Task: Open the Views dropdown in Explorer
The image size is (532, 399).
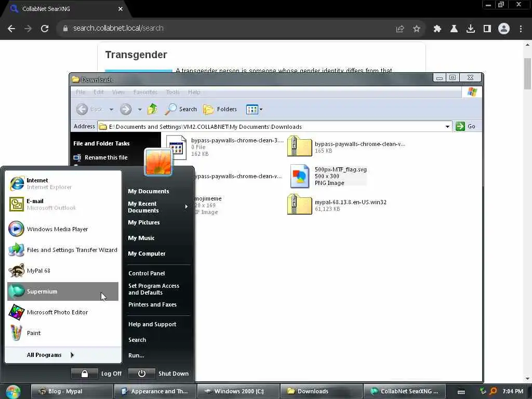Action: pos(254,109)
